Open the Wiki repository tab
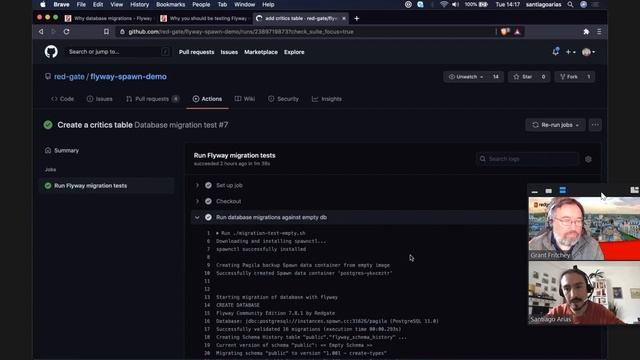 coord(244,99)
